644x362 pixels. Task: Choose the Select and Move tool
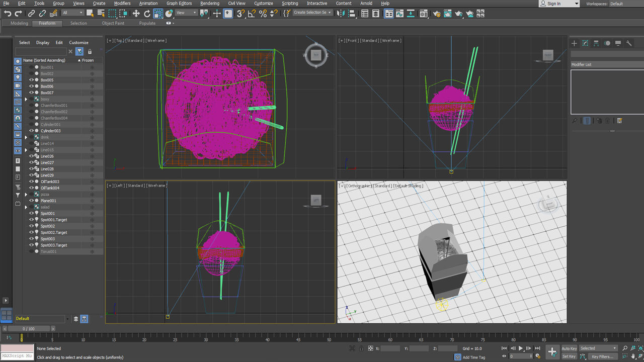point(136,14)
